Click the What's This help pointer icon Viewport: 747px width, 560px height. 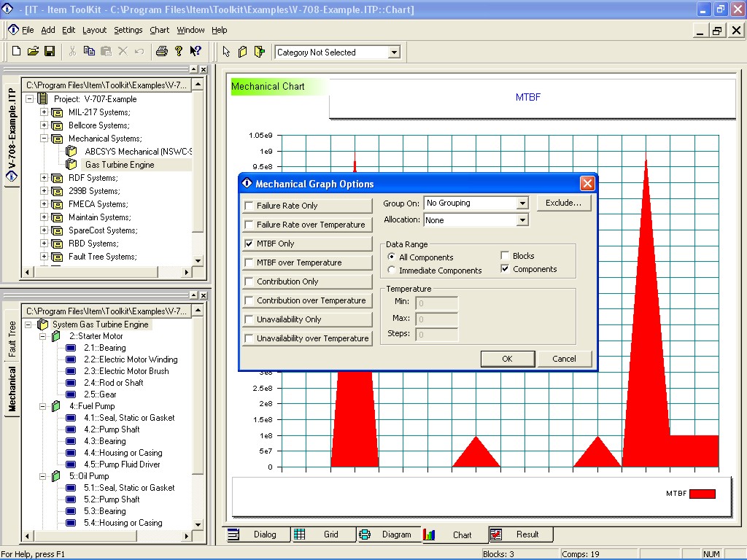(x=196, y=51)
